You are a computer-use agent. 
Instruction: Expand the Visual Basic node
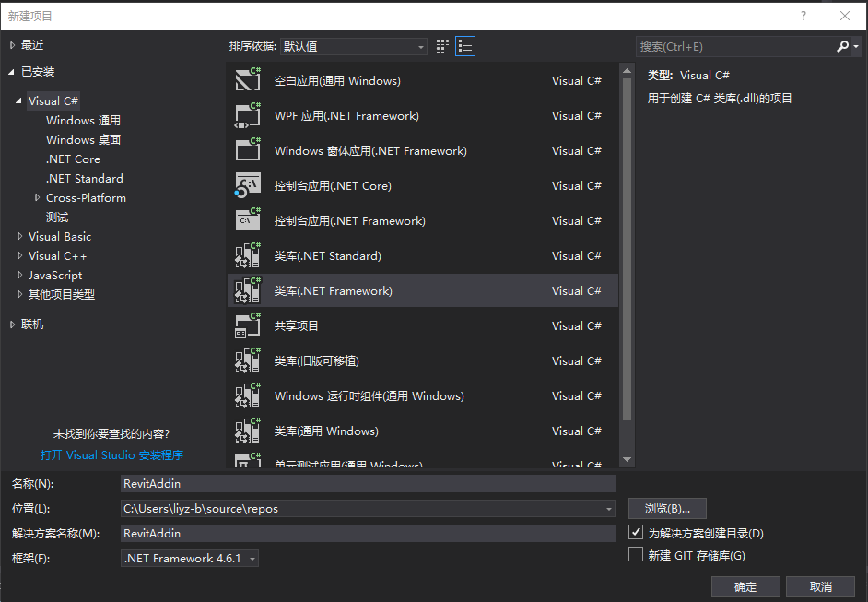[x=20, y=237]
